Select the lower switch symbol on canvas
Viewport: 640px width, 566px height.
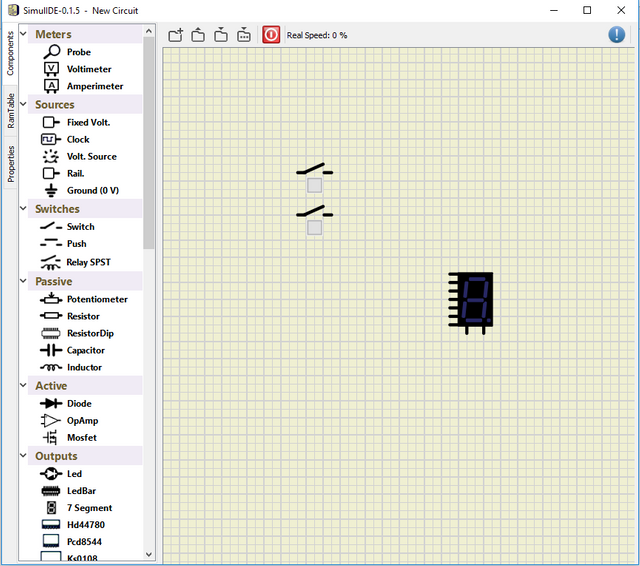click(x=314, y=212)
